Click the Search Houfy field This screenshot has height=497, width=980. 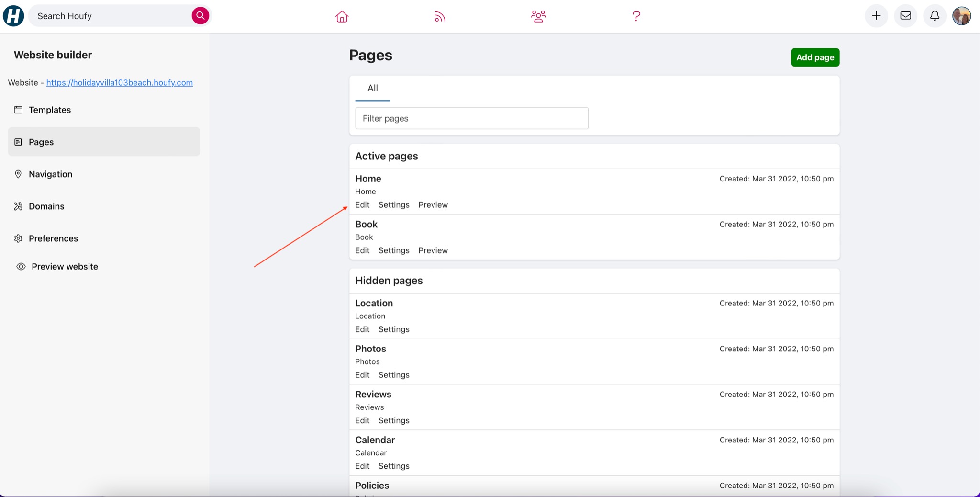click(x=111, y=16)
